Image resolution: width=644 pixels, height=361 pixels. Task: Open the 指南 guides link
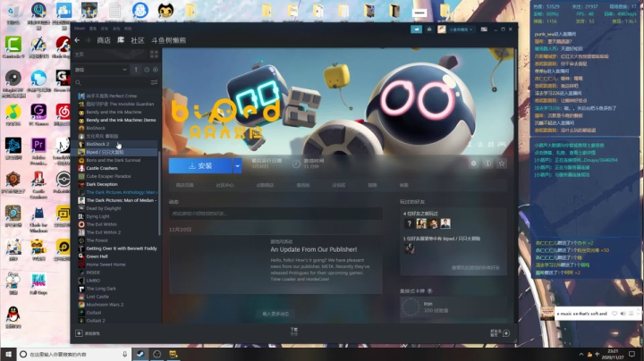[372, 185]
